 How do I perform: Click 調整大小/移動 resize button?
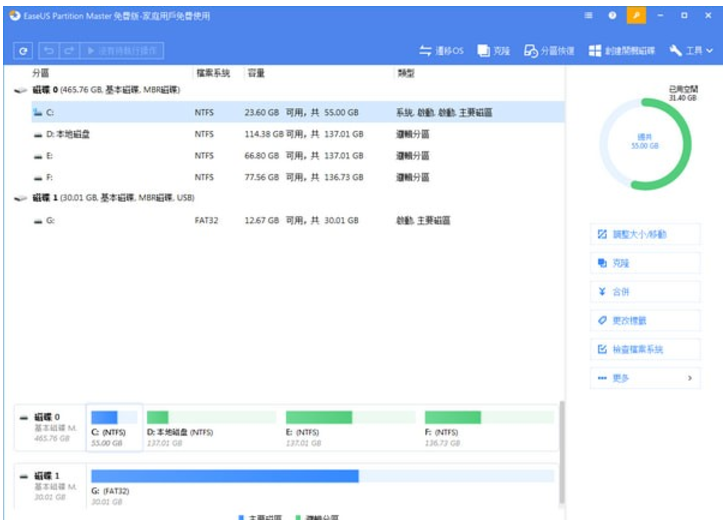(644, 234)
